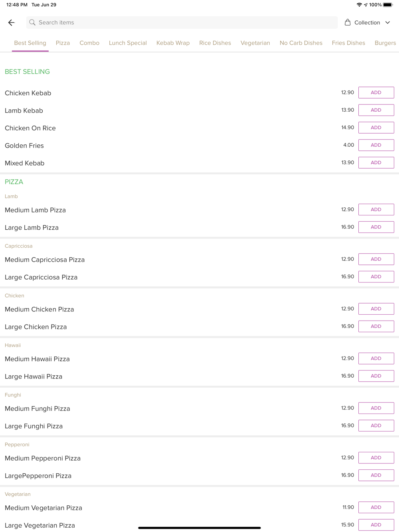This screenshot has width=399, height=532.
Task: Add Medium Capricciosa Pizza to order
Action: point(376,259)
